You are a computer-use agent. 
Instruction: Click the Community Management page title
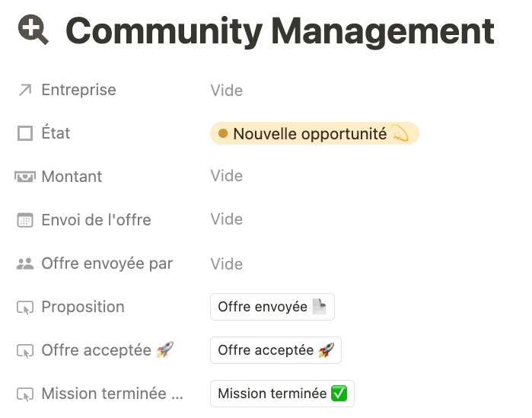pyautogui.click(x=280, y=31)
